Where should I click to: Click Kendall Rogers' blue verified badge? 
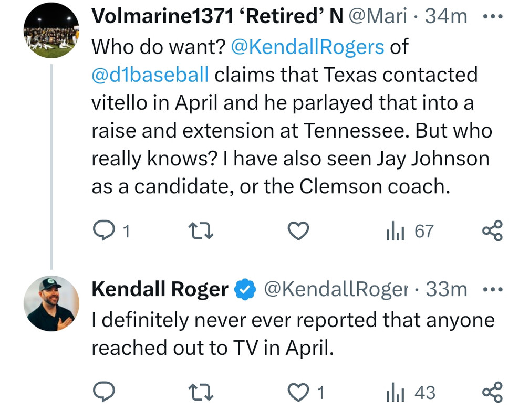tap(245, 289)
